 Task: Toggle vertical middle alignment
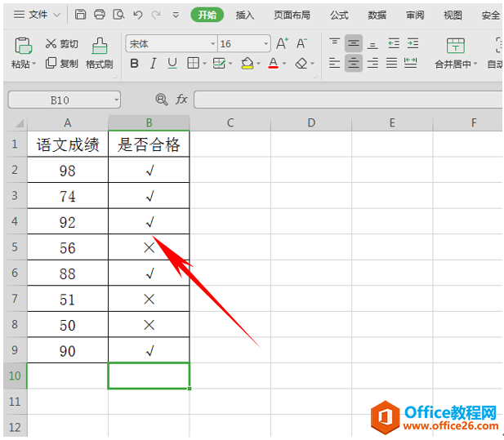pos(354,43)
